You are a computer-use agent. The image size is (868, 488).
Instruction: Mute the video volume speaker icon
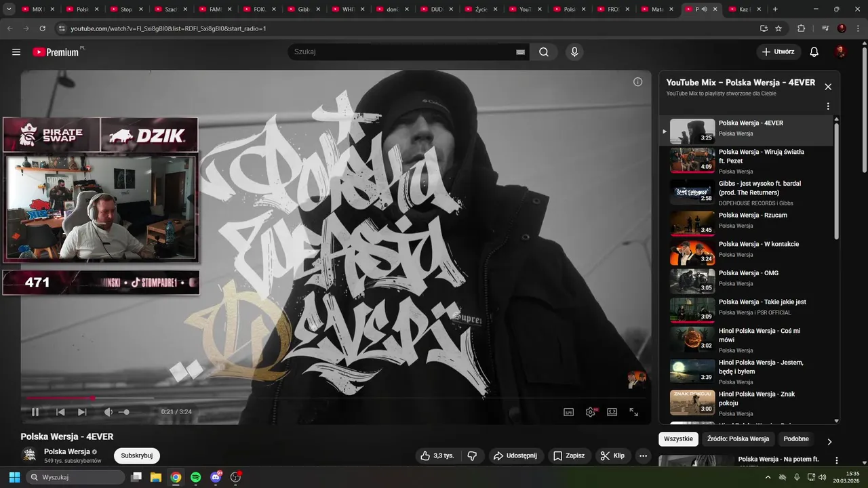(x=108, y=412)
